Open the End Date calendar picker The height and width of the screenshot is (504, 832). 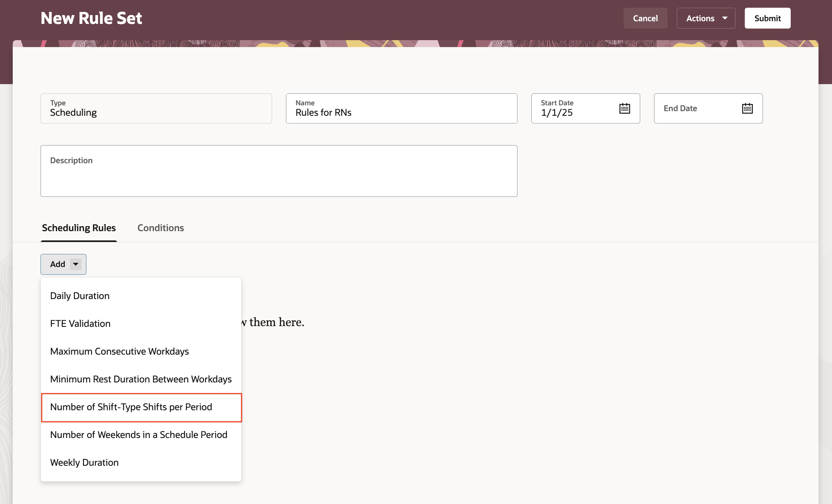(747, 108)
